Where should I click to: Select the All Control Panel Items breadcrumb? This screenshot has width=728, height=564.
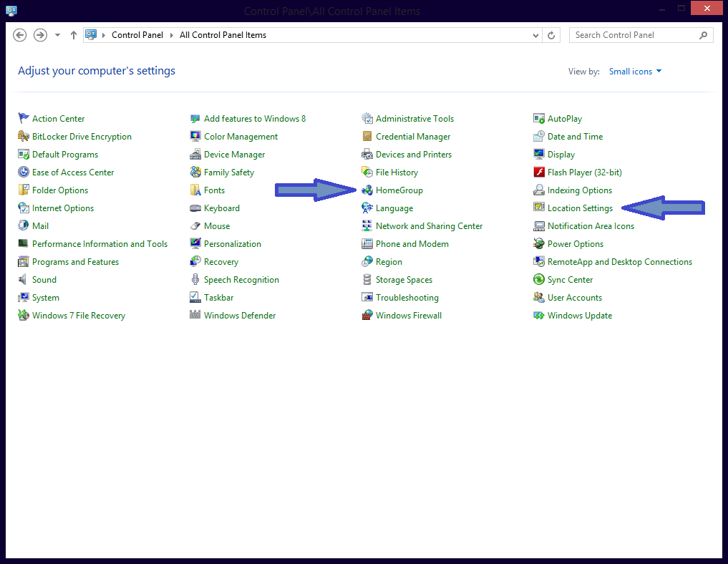223,35
